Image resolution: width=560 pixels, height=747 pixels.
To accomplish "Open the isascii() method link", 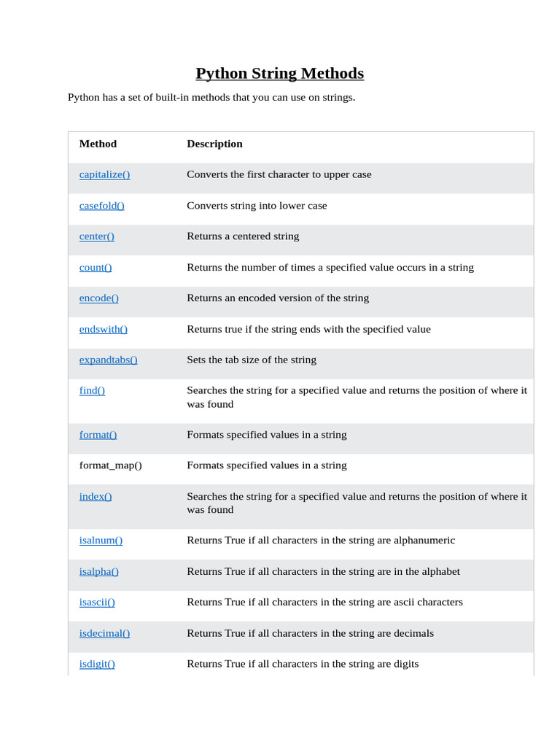I will 97,602.
